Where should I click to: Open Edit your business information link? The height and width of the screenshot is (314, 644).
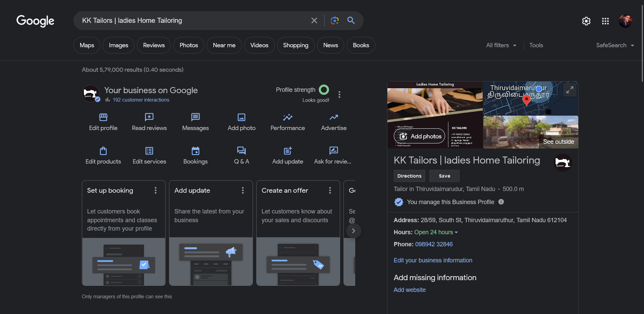pyautogui.click(x=433, y=260)
